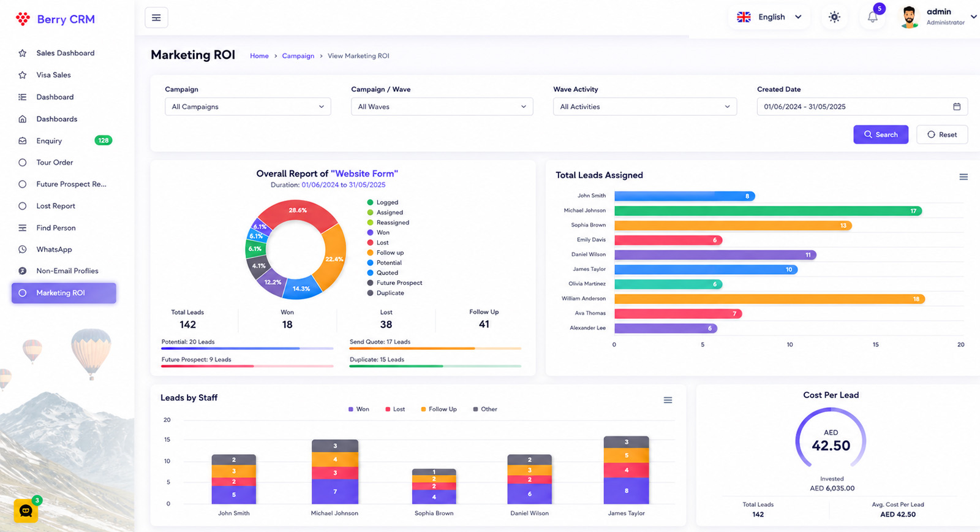980x532 pixels.
Task: Click the "AED 6,035.00" invested value
Action: [x=832, y=488]
